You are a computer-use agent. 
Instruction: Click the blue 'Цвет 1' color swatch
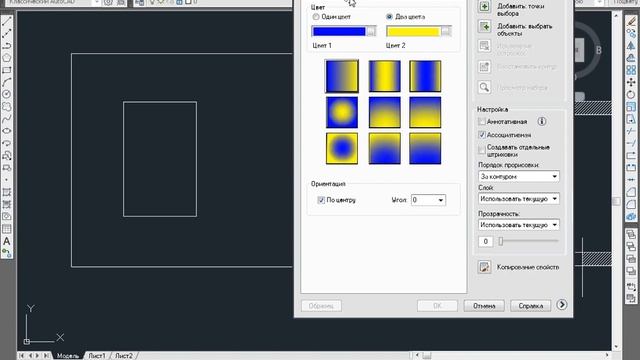point(339,31)
